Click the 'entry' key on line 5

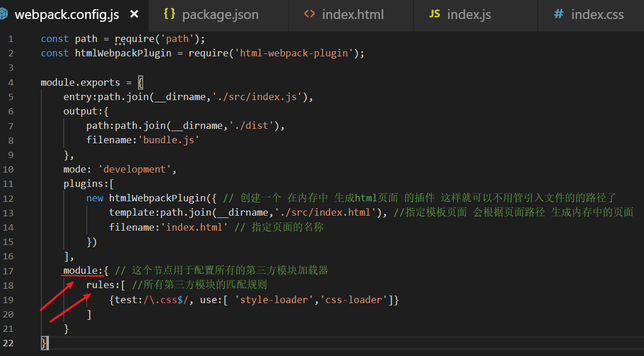[78, 97]
